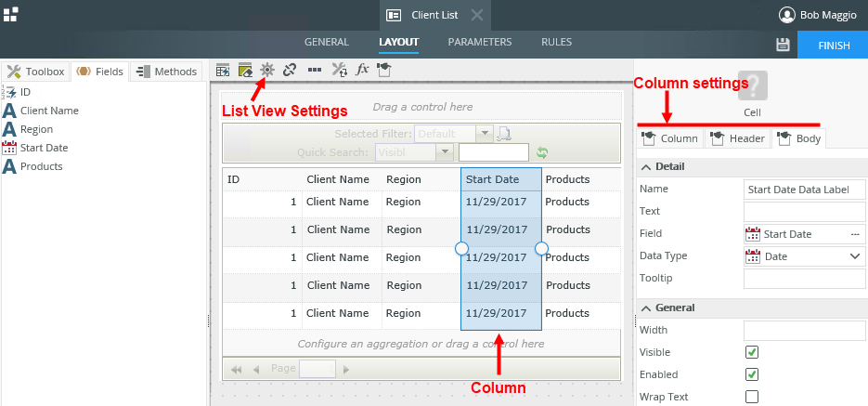Click the Tooltip input field
This screenshot has width=868, height=406.
click(804, 279)
